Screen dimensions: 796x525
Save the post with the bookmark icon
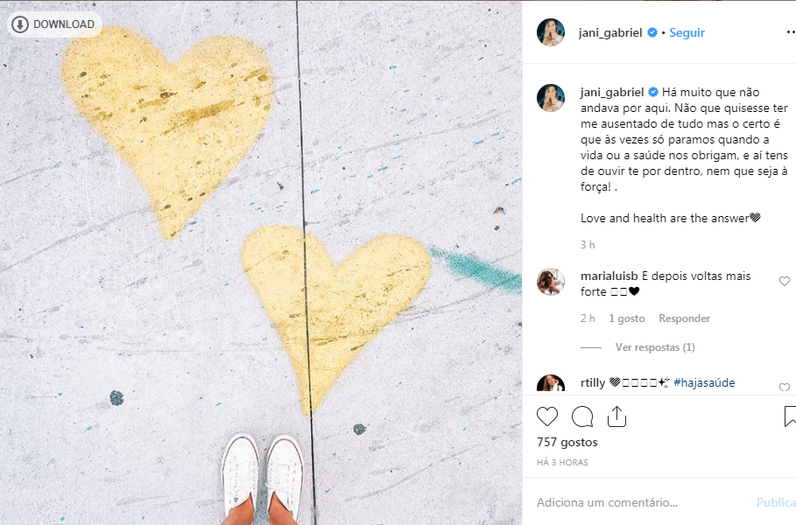pyautogui.click(x=790, y=416)
